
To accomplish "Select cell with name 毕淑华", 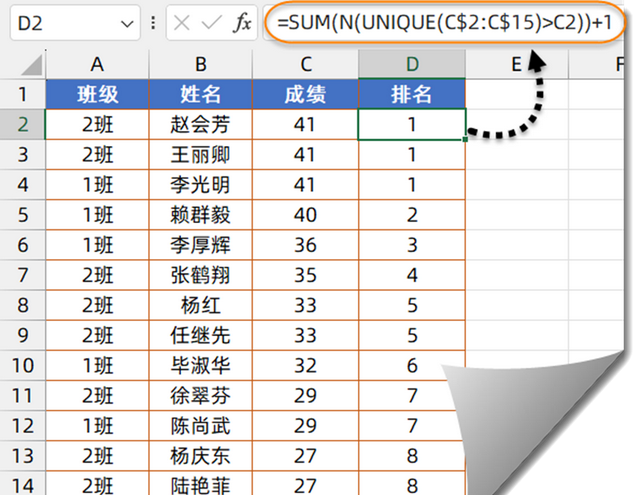I will pos(200,365).
